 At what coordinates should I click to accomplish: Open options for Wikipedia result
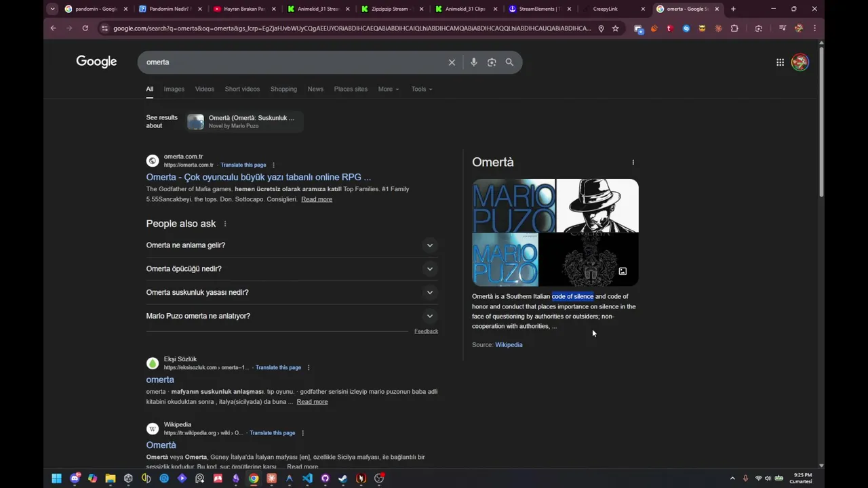pos(302,433)
